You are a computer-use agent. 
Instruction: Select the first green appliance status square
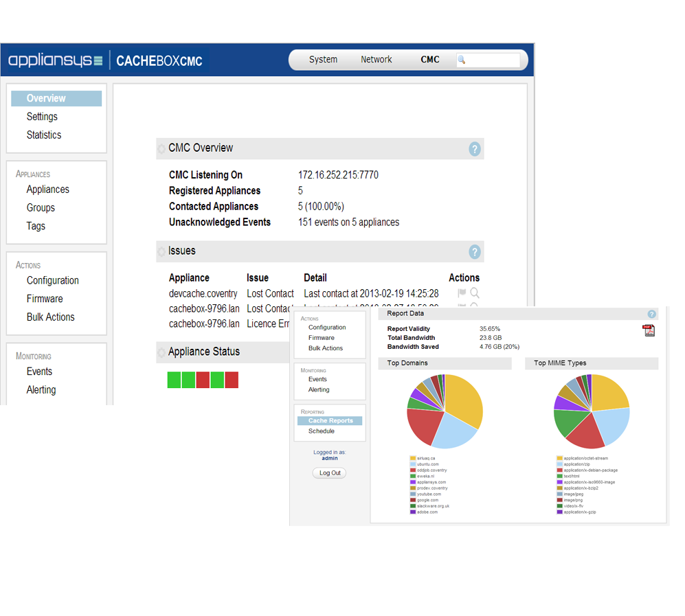[174, 380]
